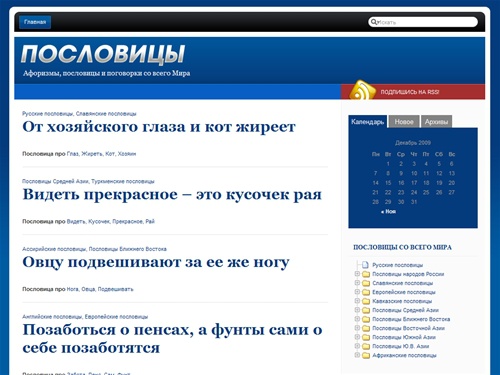Click the folder icon for Пословицы Ближнего Востока
500x375 pixels.
click(x=366, y=319)
